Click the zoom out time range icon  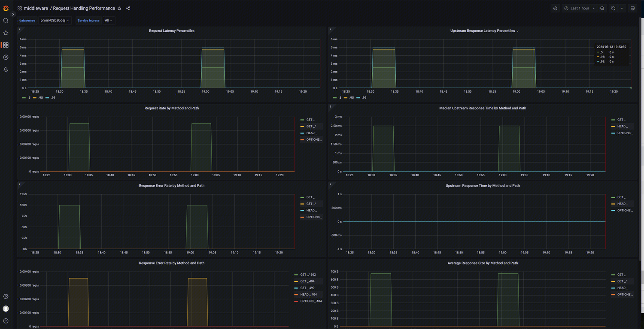[x=602, y=8]
